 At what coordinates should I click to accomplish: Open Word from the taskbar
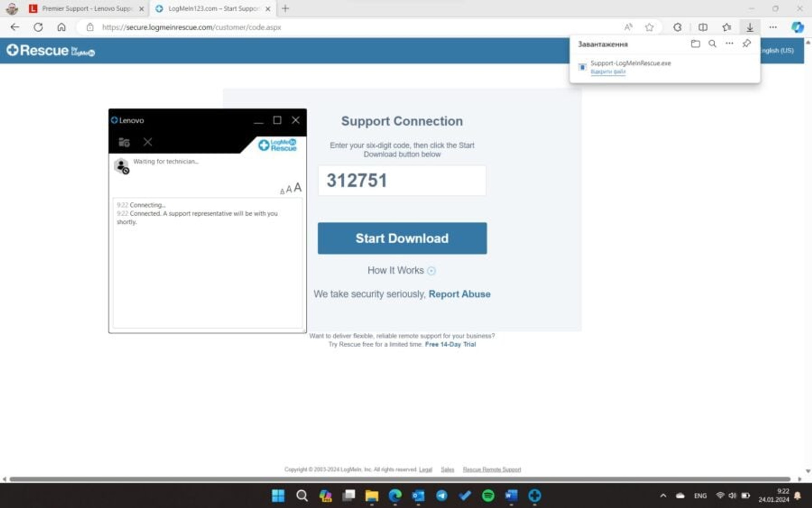point(511,496)
